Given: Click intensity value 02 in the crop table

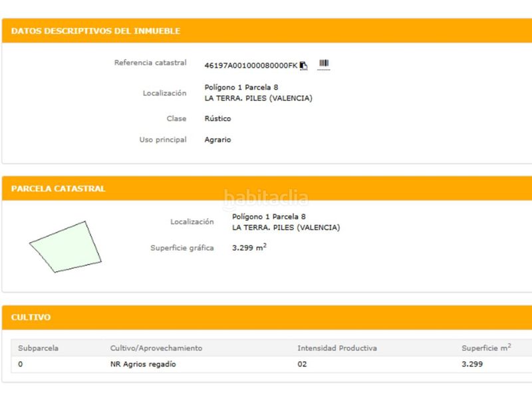Looking at the screenshot, I should (302, 364).
